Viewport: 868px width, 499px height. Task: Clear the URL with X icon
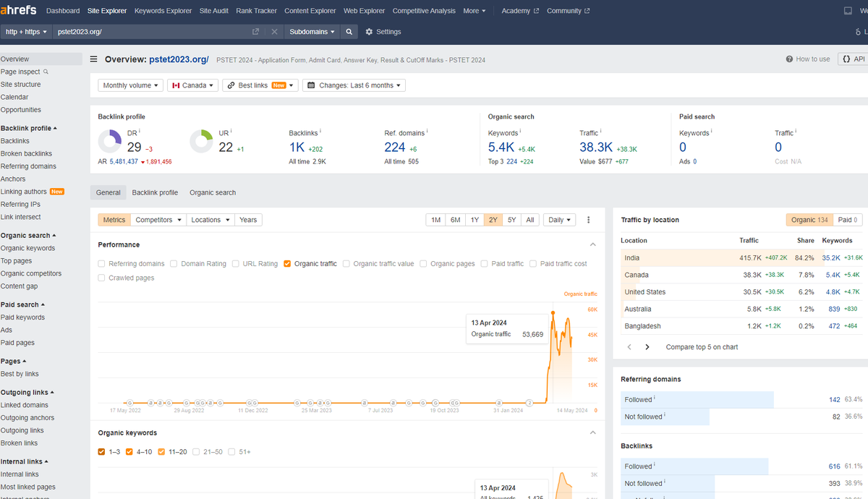click(275, 32)
